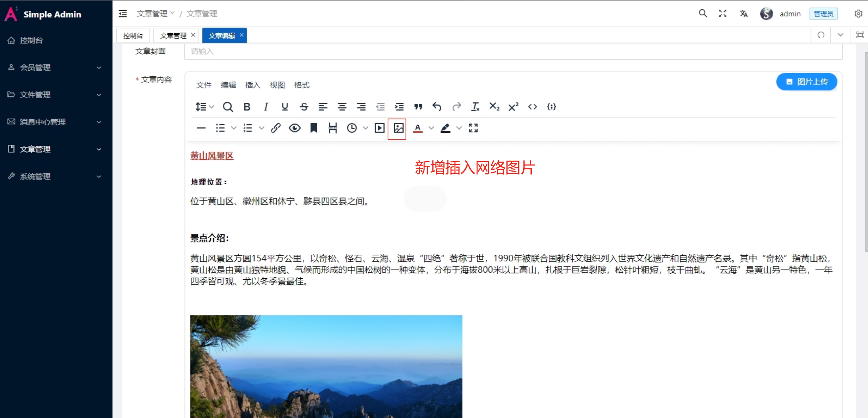Screen dimensions: 868x418
Task: Apply numbered list formatting
Action: pyautogui.click(x=248, y=128)
